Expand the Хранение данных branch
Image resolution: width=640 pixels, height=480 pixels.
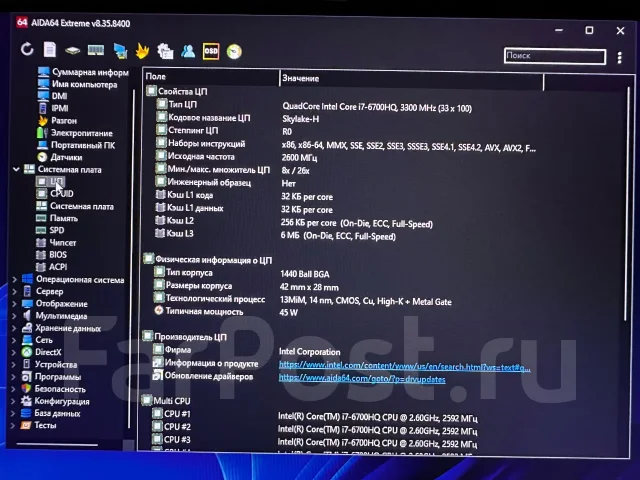[15, 328]
